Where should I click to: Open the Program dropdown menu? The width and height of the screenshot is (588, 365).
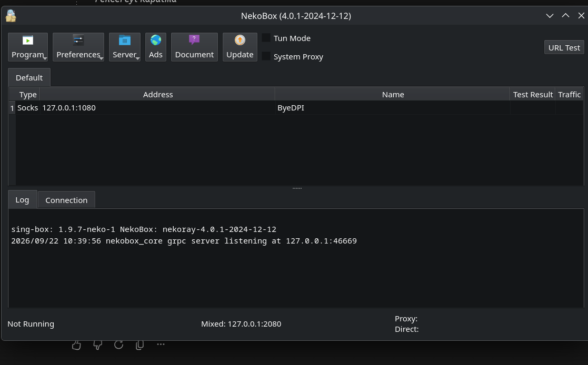click(28, 47)
